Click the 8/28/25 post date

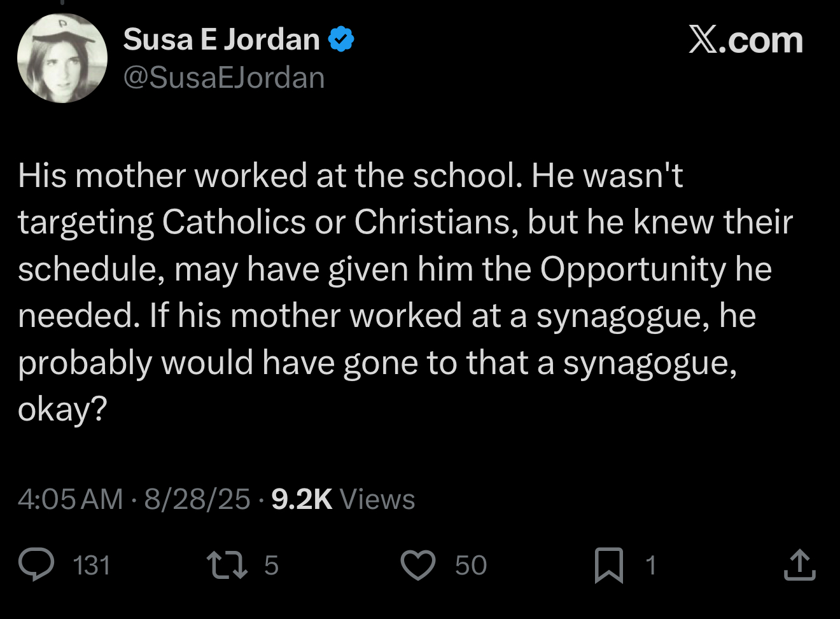click(x=197, y=499)
